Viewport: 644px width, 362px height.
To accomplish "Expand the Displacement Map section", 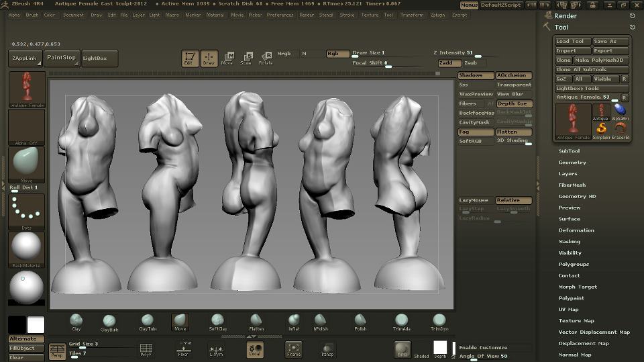I will [x=583, y=343].
